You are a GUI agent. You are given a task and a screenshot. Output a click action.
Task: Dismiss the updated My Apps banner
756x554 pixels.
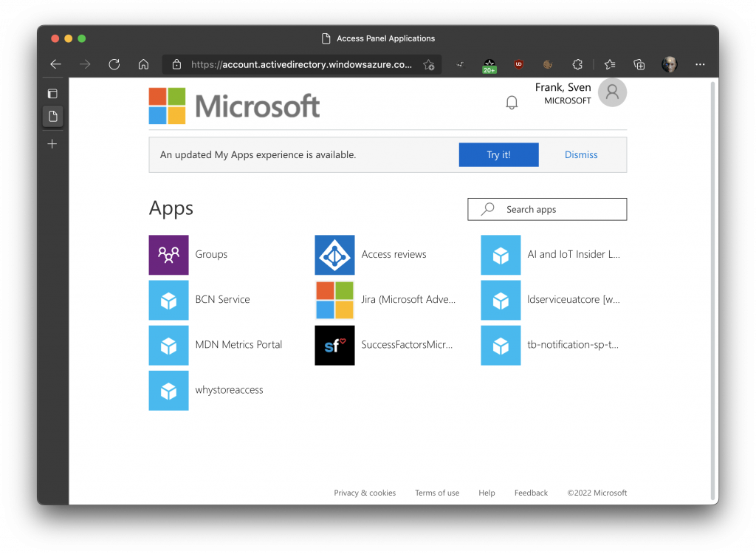pyautogui.click(x=581, y=155)
